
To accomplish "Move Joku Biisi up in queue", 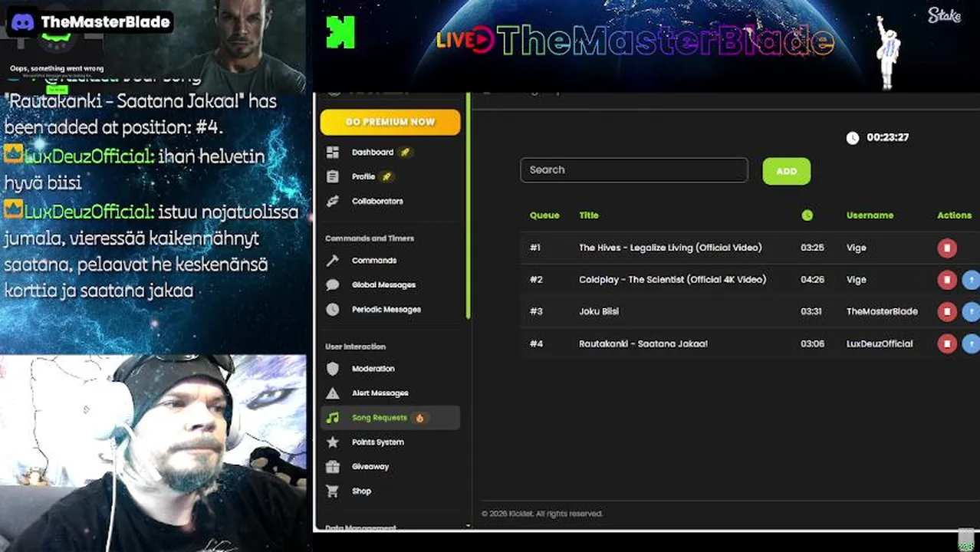I will (x=971, y=311).
